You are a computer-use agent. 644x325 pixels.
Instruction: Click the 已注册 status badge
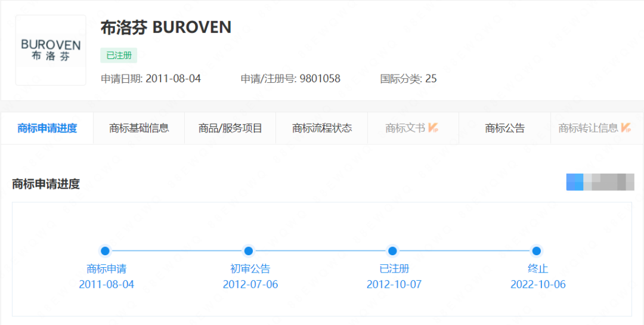coord(119,55)
